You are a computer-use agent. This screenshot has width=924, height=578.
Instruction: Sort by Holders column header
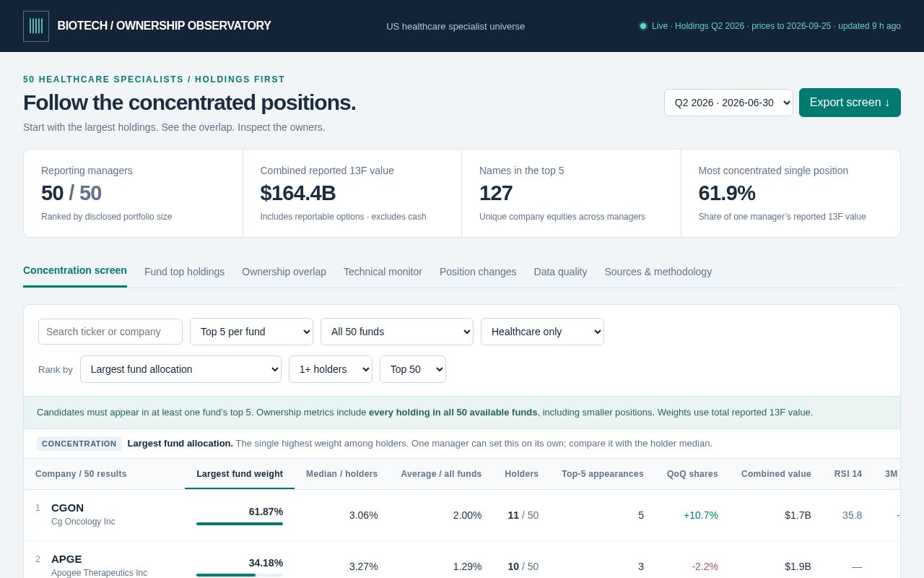pyautogui.click(x=521, y=474)
